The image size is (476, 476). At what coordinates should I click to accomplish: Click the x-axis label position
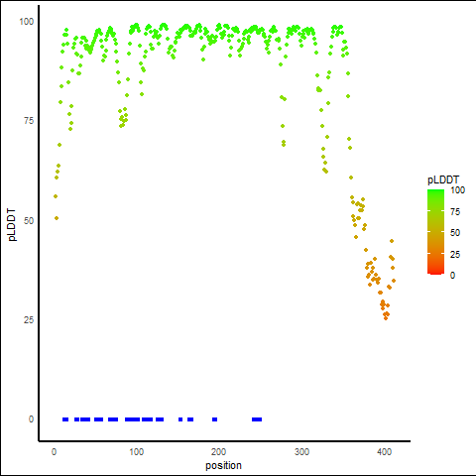click(x=223, y=465)
